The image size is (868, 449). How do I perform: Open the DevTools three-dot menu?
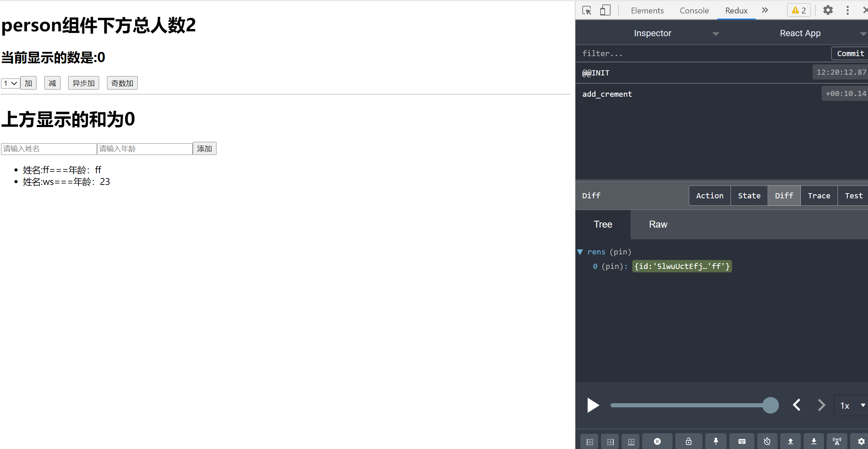click(848, 10)
